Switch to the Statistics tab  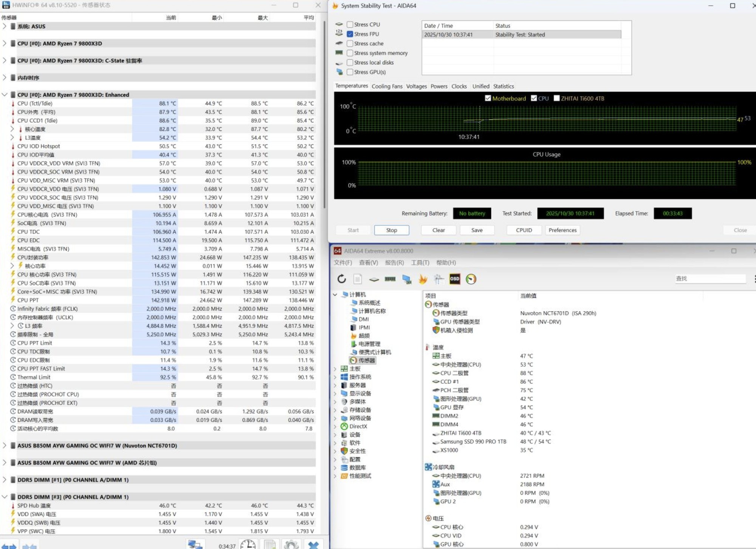(x=503, y=86)
